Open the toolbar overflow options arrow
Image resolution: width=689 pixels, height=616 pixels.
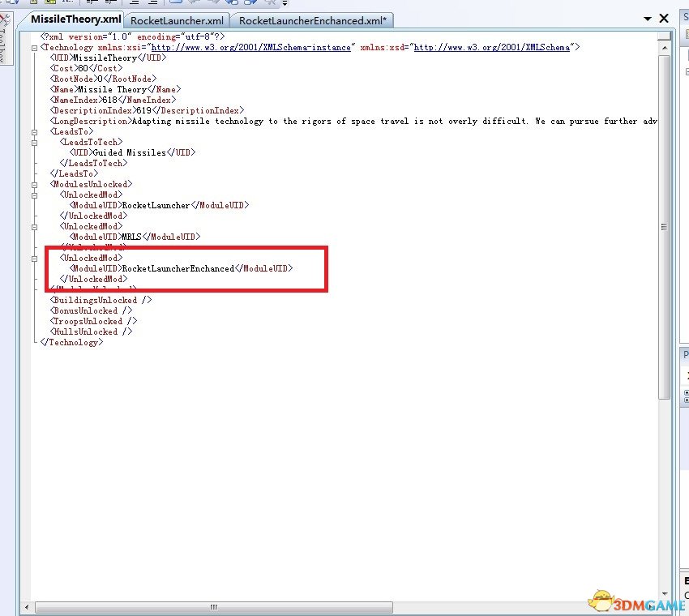pyautogui.click(x=285, y=3)
